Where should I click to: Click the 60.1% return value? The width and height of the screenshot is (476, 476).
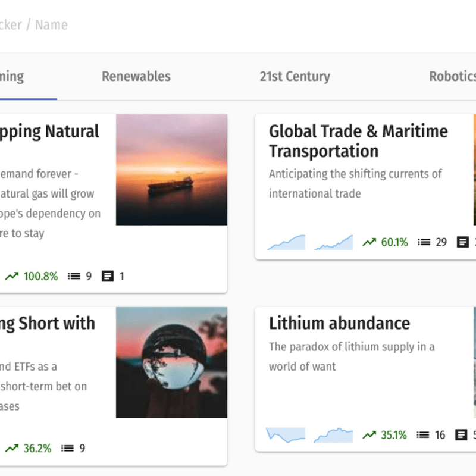click(394, 242)
